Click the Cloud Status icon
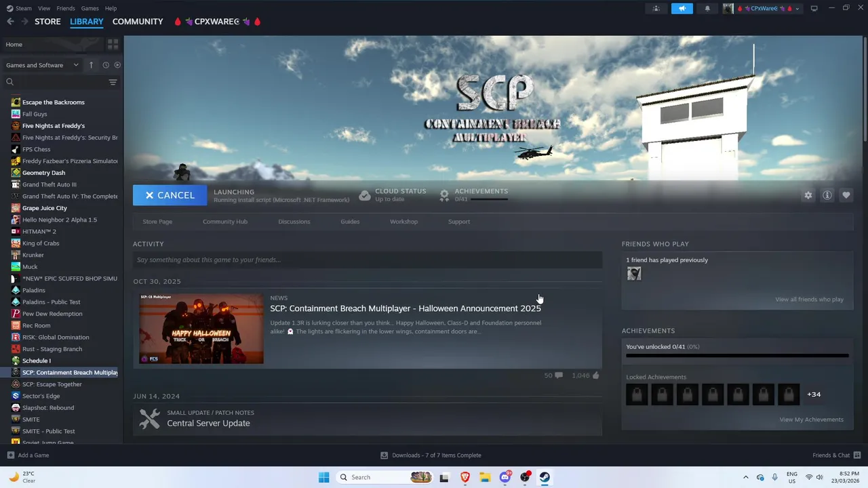868x488 pixels. point(365,195)
